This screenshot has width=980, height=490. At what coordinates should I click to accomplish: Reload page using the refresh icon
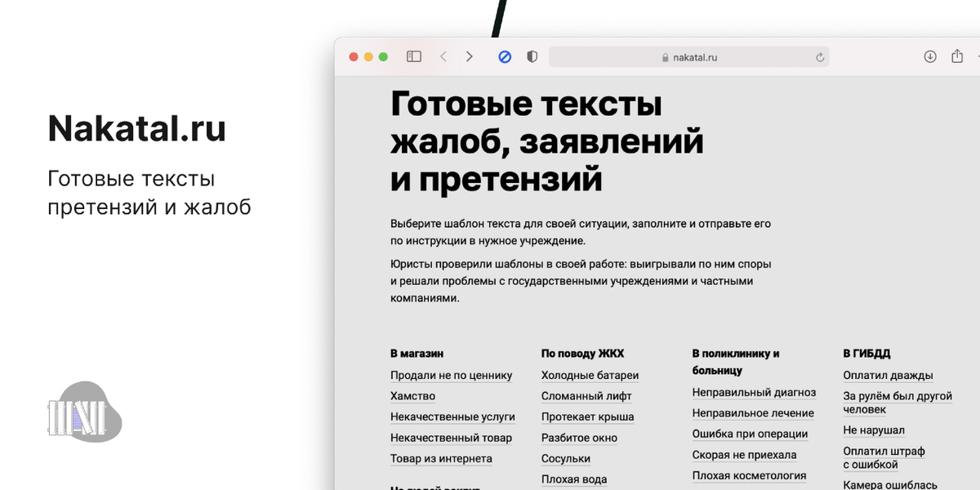pyautogui.click(x=820, y=57)
